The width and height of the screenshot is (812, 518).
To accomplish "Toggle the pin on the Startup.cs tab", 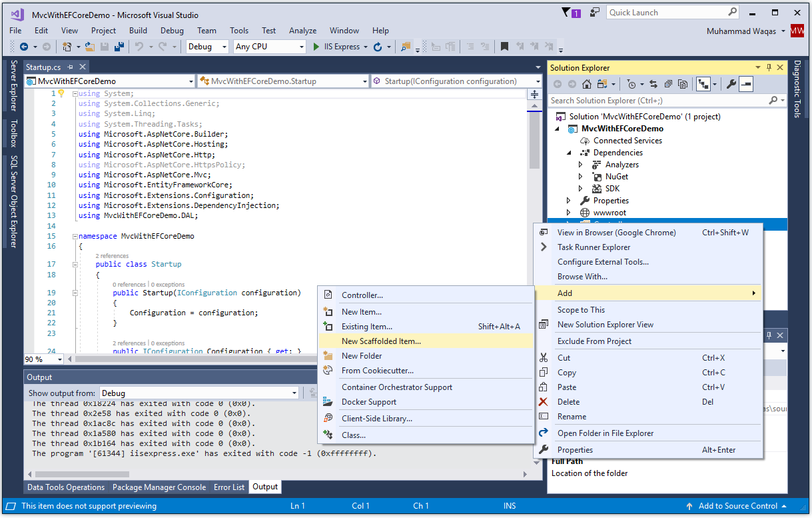I will click(x=70, y=67).
